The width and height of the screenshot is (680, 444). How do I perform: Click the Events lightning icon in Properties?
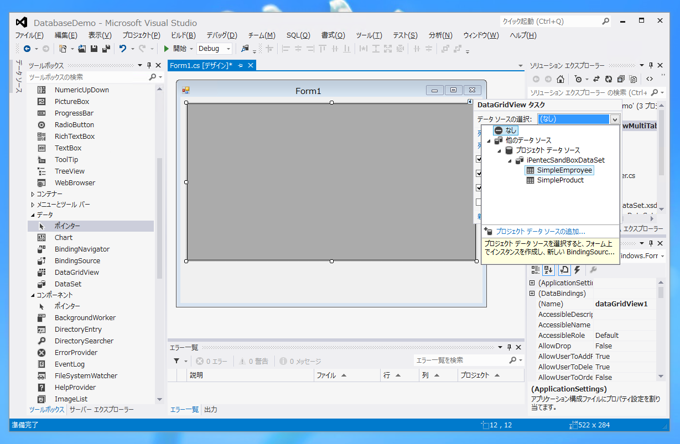(577, 270)
